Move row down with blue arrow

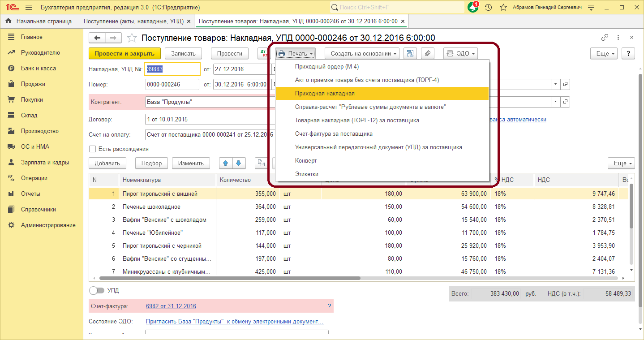[x=239, y=163]
